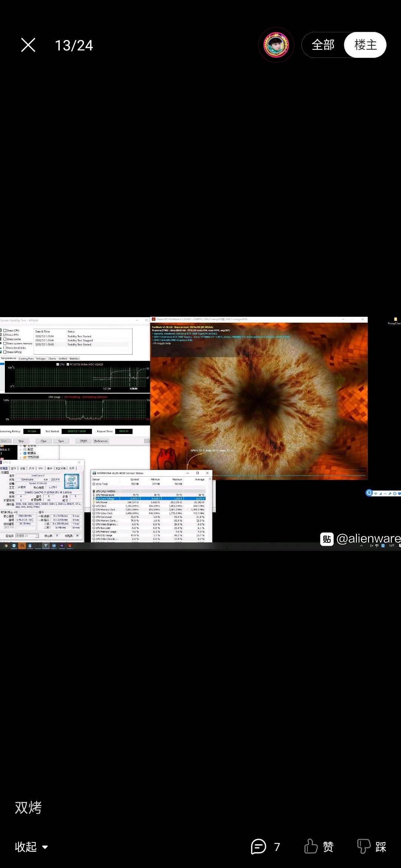Select the GPU Power sensor row
Viewport: 401px width, 868px height.
point(149,502)
